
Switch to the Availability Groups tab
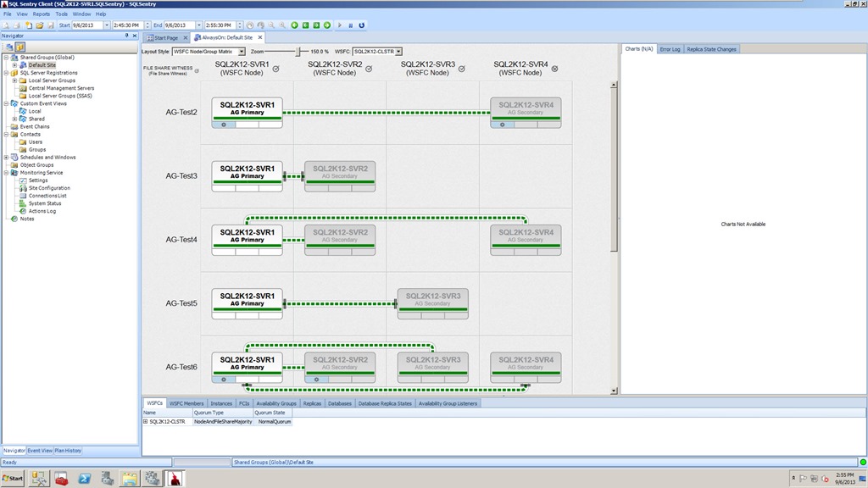point(276,403)
